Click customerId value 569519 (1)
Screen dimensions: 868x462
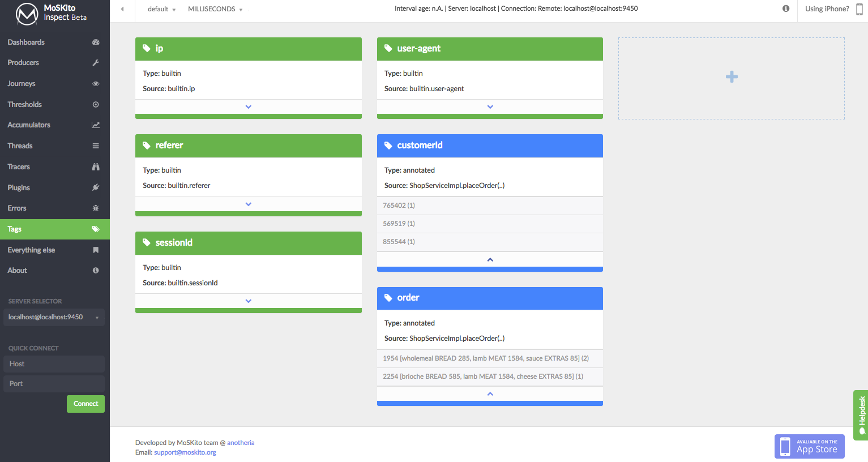click(490, 224)
